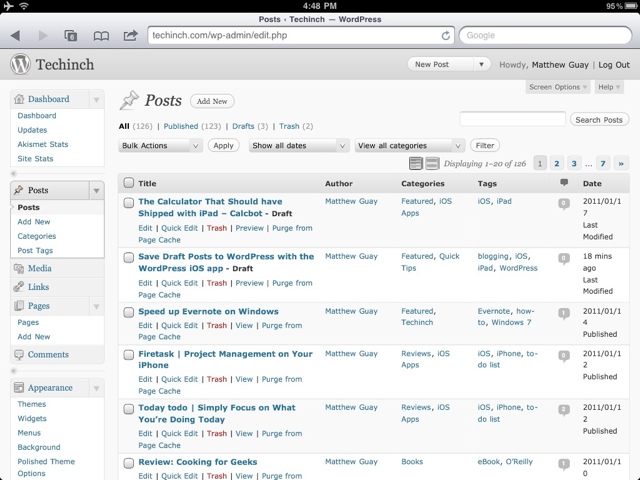Click the Log Out link
The height and width of the screenshot is (480, 640).
tap(614, 65)
